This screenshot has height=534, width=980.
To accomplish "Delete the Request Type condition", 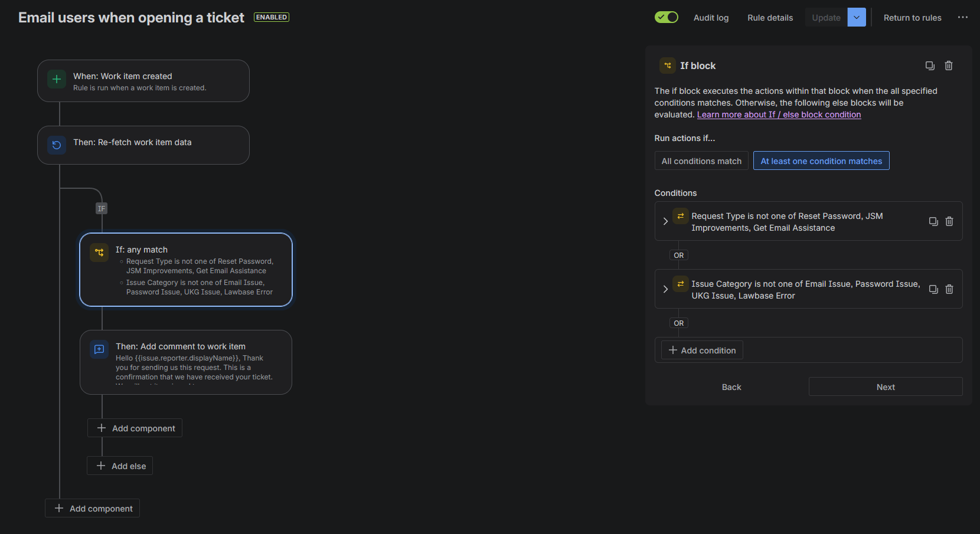I will click(x=949, y=221).
